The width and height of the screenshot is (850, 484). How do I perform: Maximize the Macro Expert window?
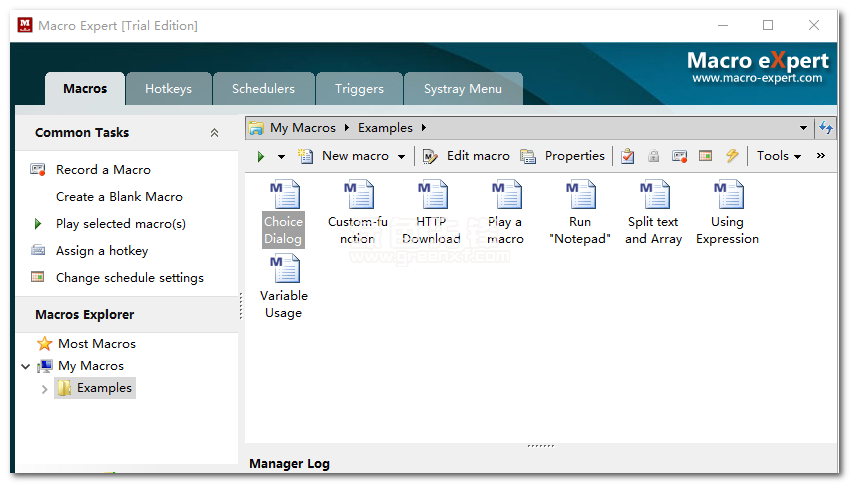pos(768,25)
